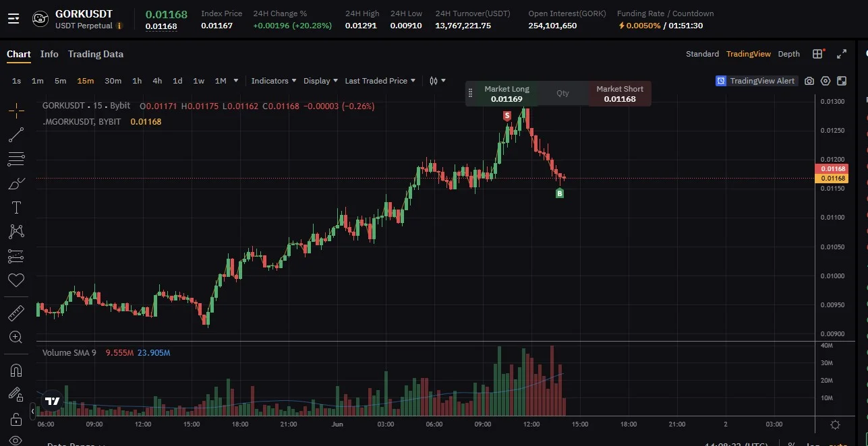Viewport: 868px width, 446px height.
Task: Switch to the Depth chart view
Action: [788, 54]
